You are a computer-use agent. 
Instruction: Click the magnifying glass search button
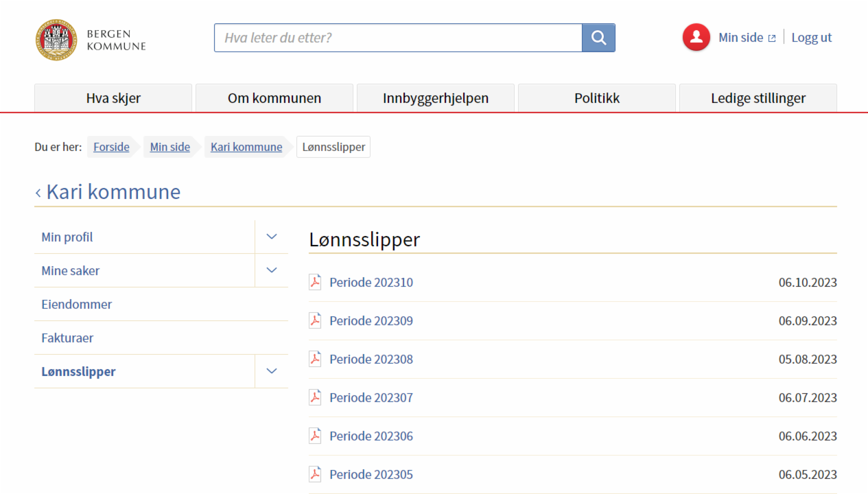[x=598, y=38]
